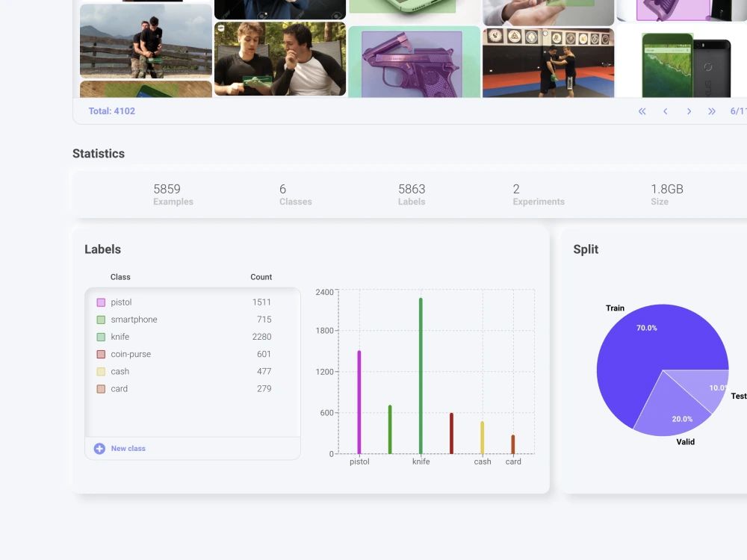Click count 715 for smartphone
Viewport: 747px width, 560px height.
click(264, 320)
